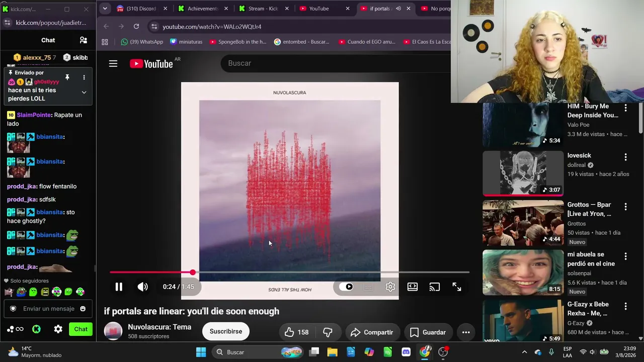Focus the YouTube Buscar search field
Viewport: 644px width, 362px height.
pos(336,63)
